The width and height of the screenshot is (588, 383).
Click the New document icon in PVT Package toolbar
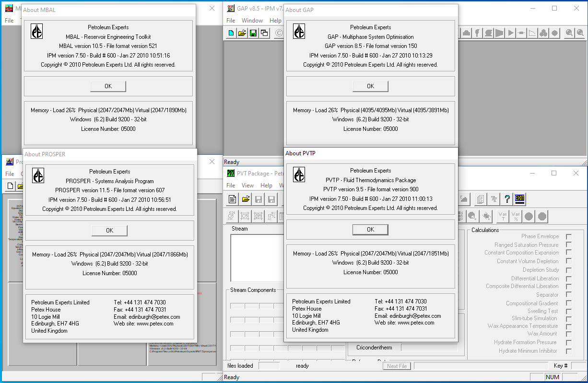[x=233, y=199]
